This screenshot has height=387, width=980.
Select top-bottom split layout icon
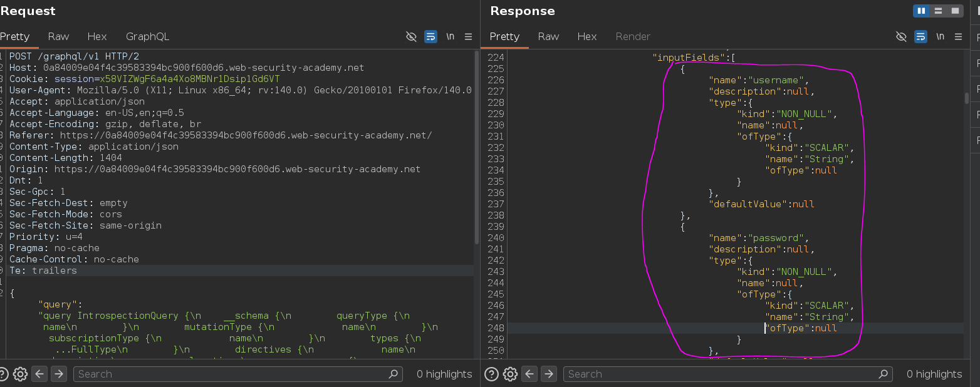coord(938,11)
